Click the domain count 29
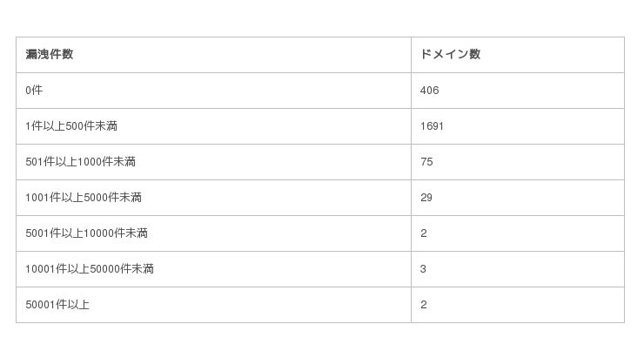Viewport: 644px width, 358px height. click(x=426, y=198)
